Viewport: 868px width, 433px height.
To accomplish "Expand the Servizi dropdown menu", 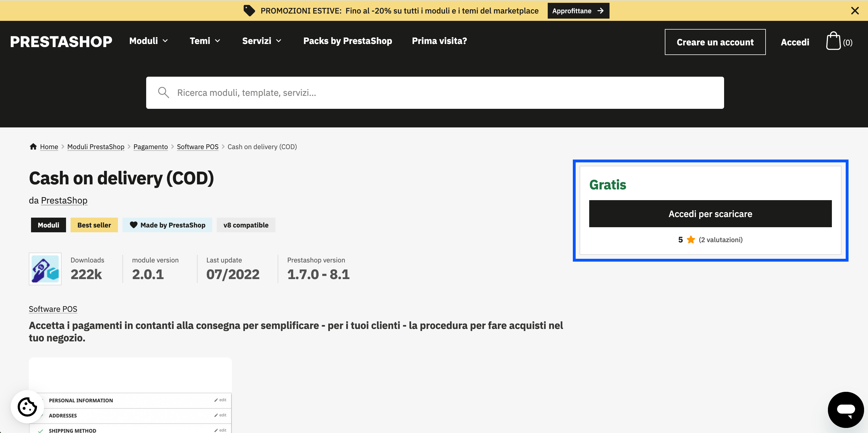I will 262,41.
